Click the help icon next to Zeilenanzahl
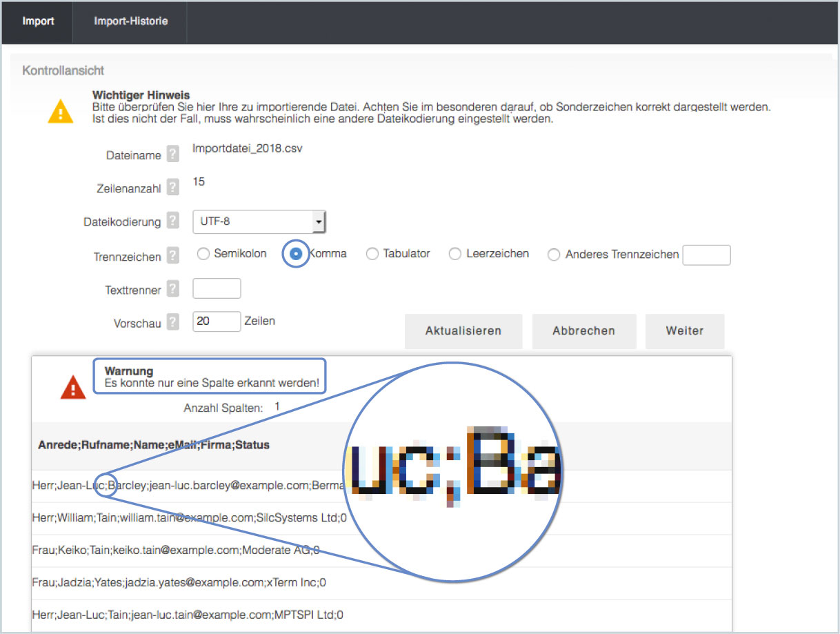Screen dimensions: 840x634 (x=173, y=187)
